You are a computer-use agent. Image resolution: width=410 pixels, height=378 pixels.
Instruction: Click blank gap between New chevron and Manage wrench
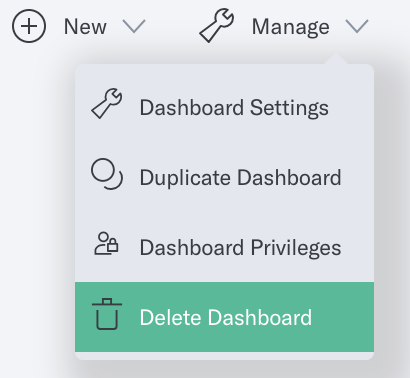coord(172,26)
